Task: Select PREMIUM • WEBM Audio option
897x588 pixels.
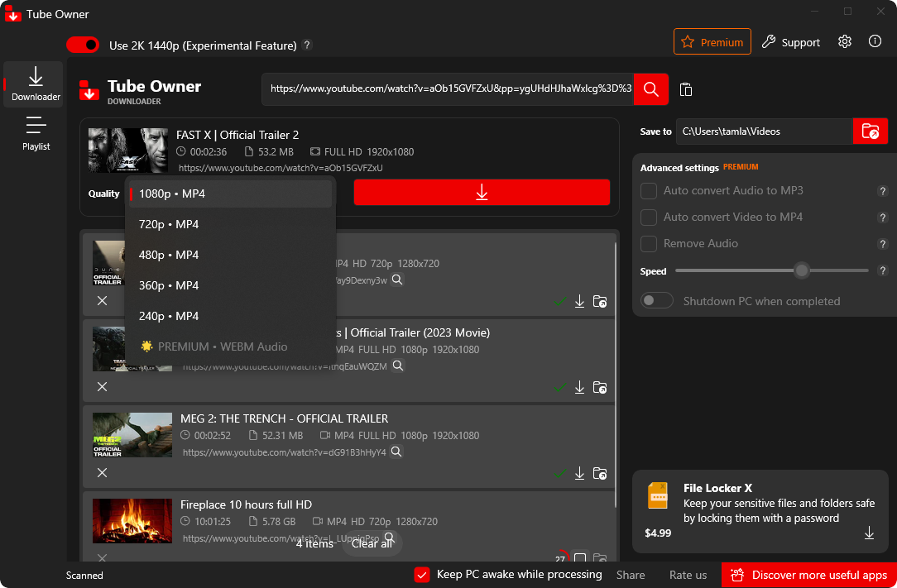Action: (230, 347)
